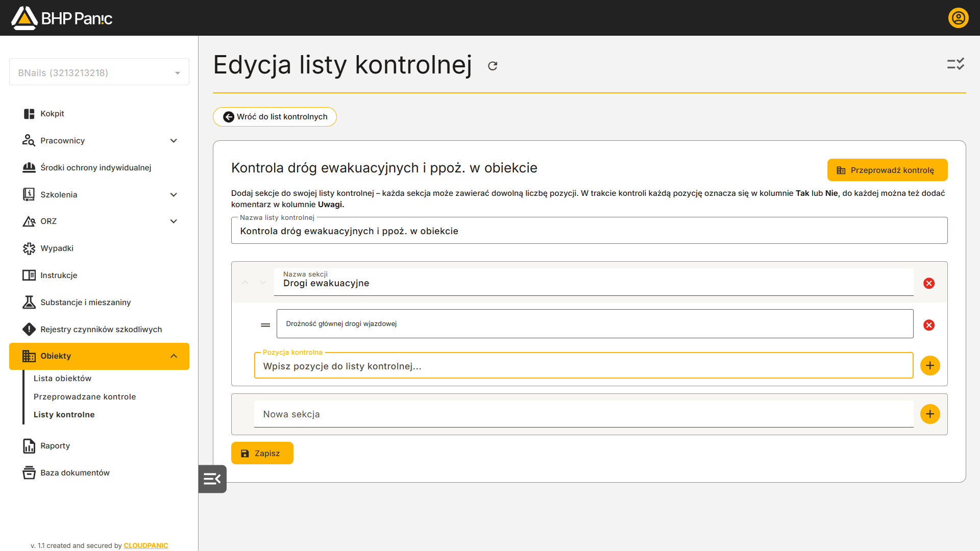The height and width of the screenshot is (551, 980).
Task: Click the Raporty chart icon
Action: point(29,446)
